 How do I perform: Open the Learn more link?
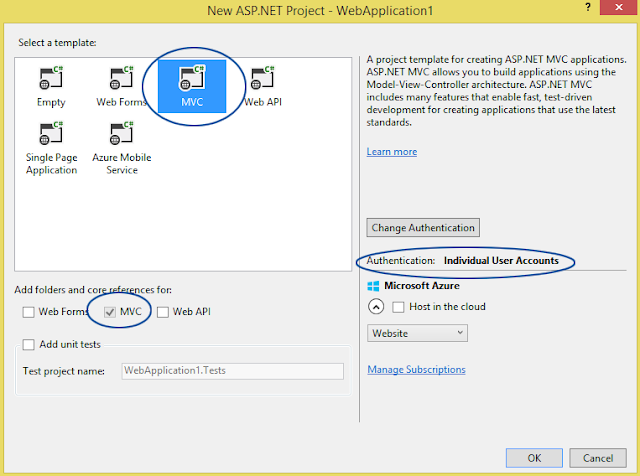pyautogui.click(x=391, y=151)
